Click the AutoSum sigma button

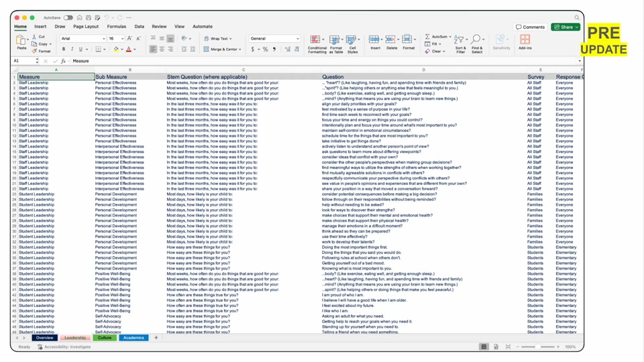pyautogui.click(x=438, y=36)
